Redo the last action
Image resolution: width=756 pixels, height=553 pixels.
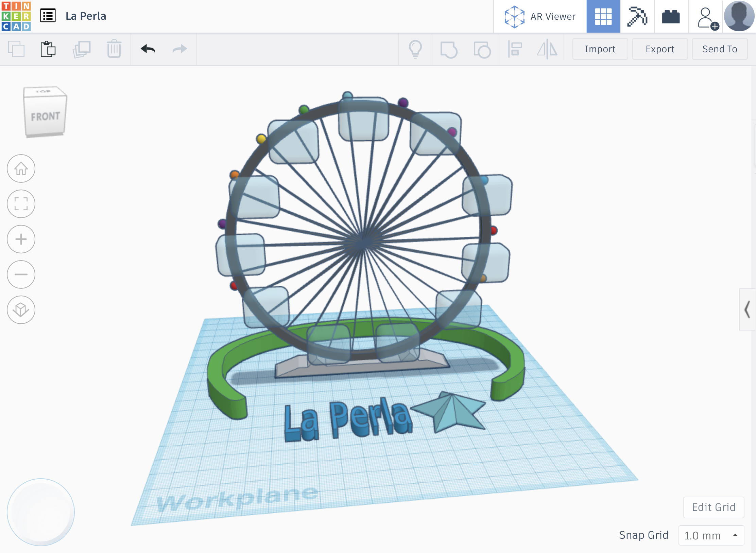tap(179, 49)
